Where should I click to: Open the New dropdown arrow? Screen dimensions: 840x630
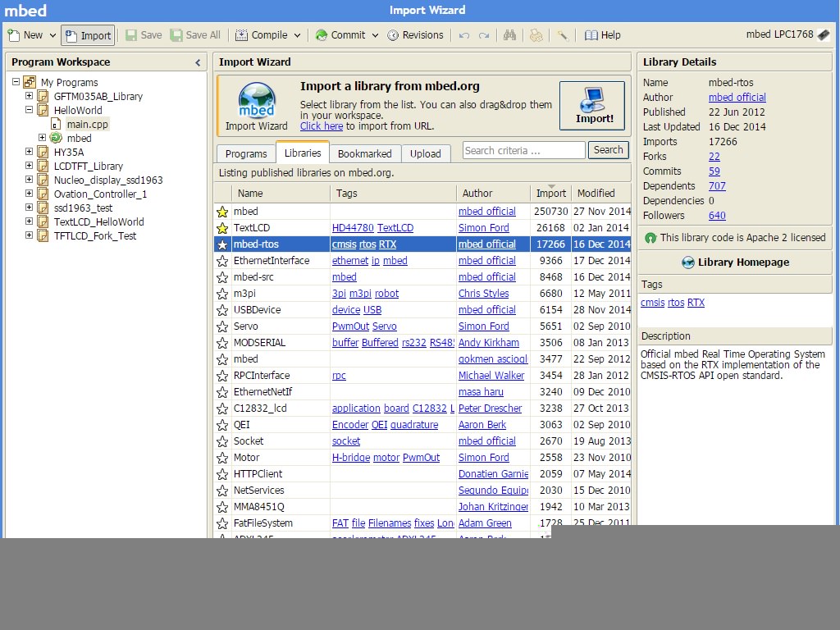[x=52, y=35]
